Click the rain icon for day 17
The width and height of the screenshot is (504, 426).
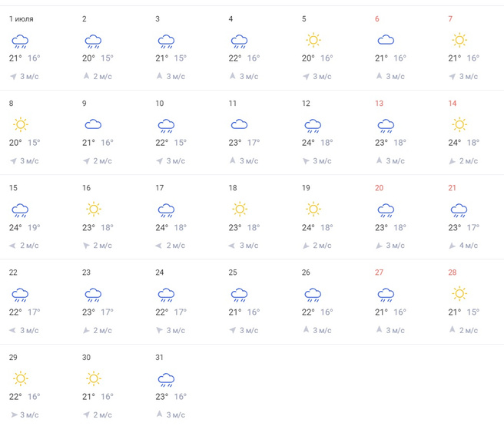tap(166, 209)
